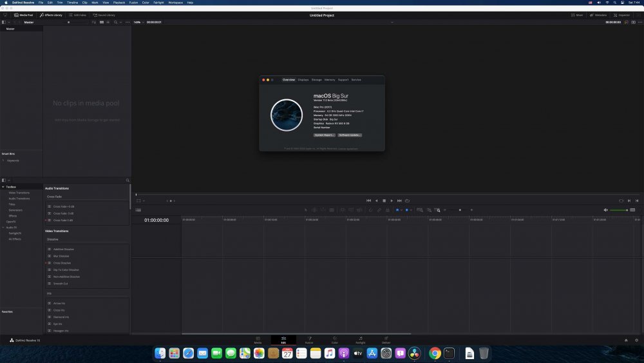Toggle the Inspector panel button

pyautogui.click(x=622, y=15)
